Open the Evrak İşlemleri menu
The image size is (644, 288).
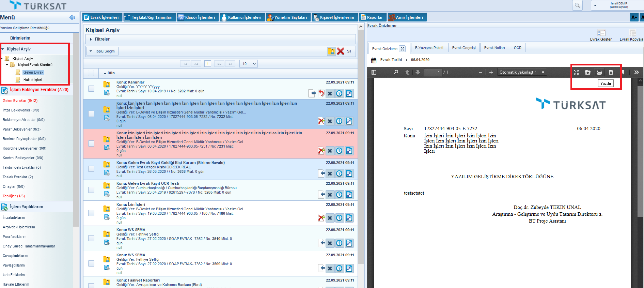101,17
